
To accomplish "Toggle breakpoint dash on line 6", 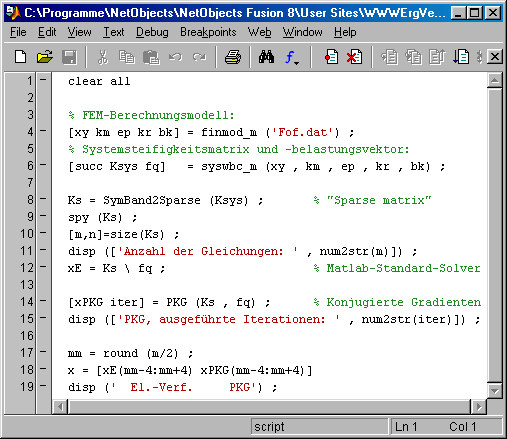I will coord(43,165).
